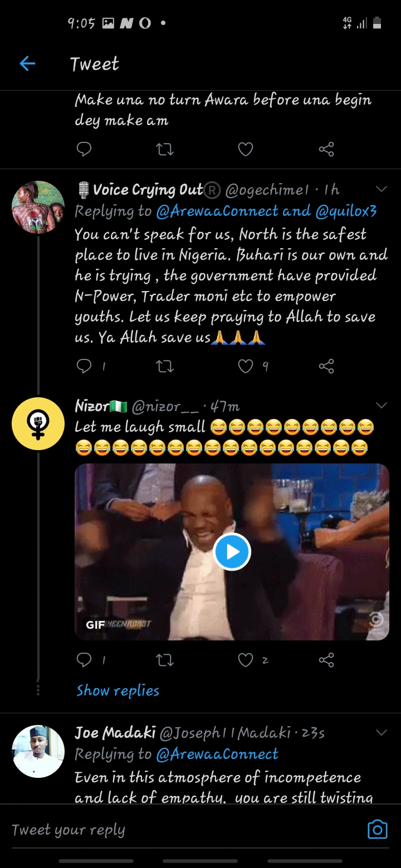This screenshot has width=401, height=868.
Task: Play the laughing man GIF
Action: [x=232, y=551]
